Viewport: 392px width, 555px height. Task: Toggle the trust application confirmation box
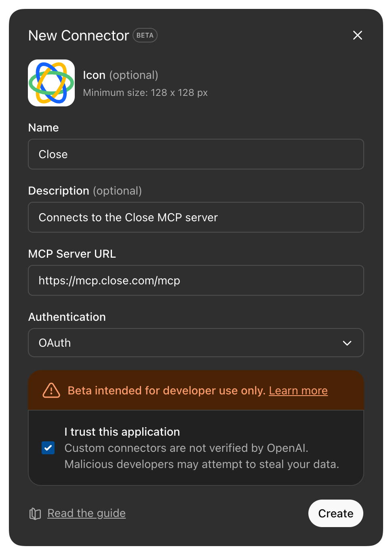(x=48, y=448)
